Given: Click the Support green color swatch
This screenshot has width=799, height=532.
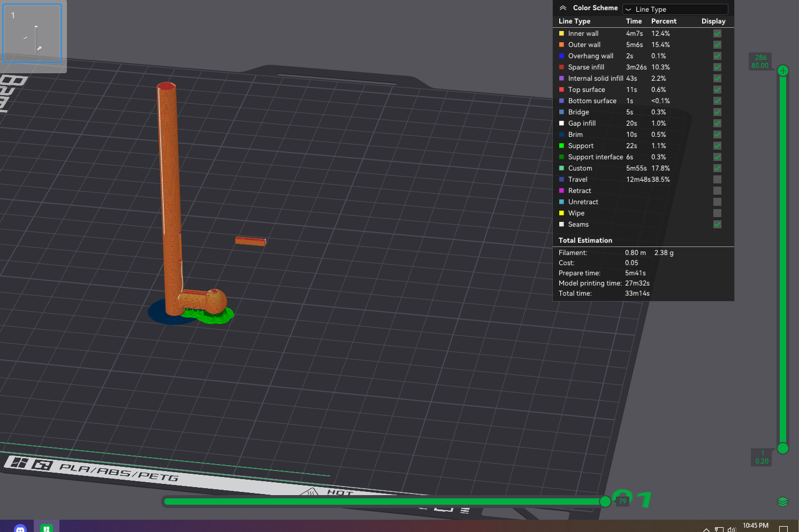Looking at the screenshot, I should pyautogui.click(x=561, y=146).
